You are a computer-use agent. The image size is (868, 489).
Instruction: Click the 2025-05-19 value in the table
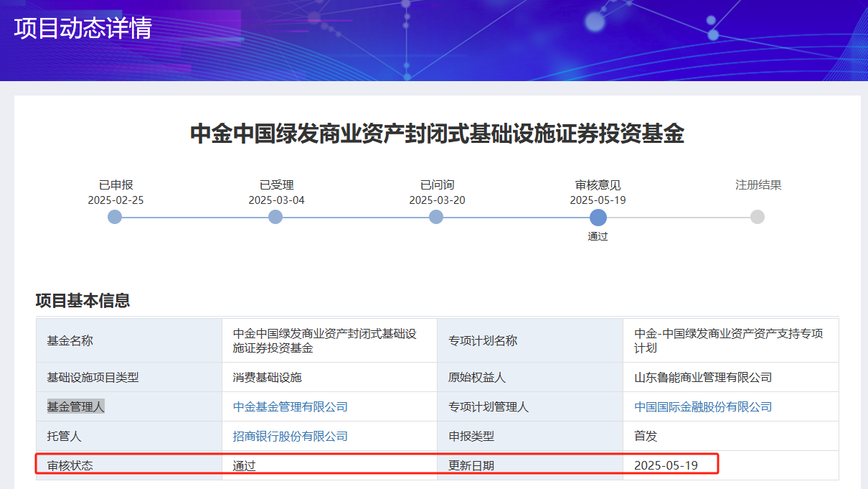tap(666, 465)
